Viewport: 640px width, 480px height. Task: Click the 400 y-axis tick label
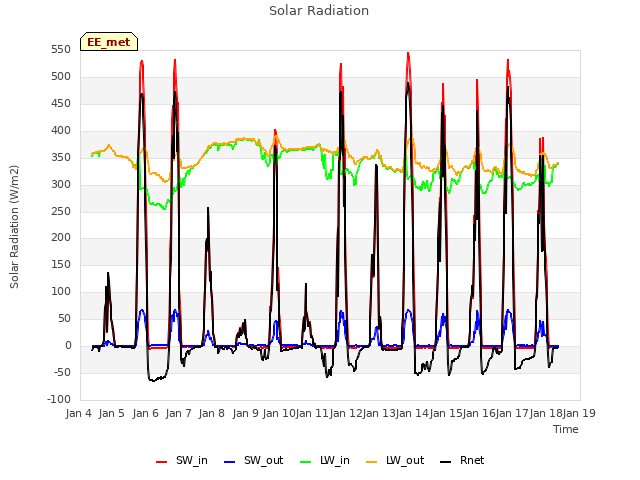click(61, 131)
